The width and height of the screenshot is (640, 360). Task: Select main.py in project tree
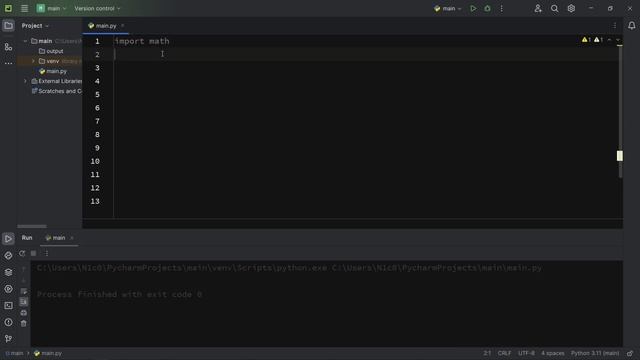[x=53, y=71]
